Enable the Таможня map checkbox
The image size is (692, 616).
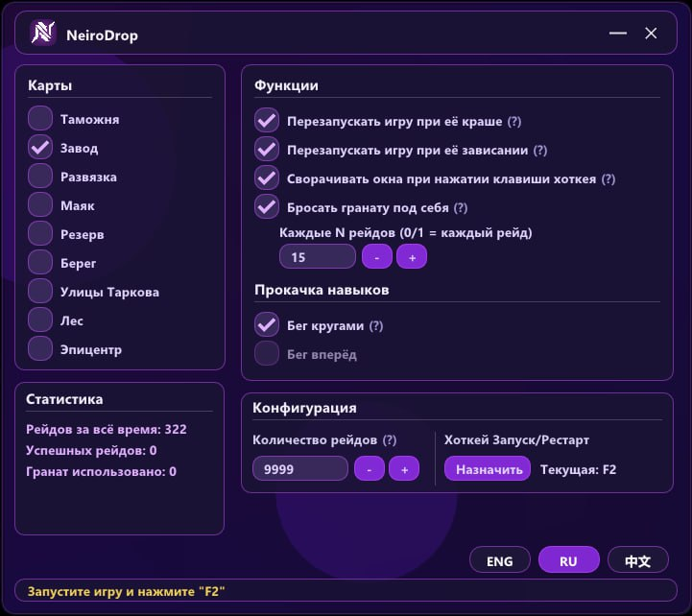tap(40, 119)
